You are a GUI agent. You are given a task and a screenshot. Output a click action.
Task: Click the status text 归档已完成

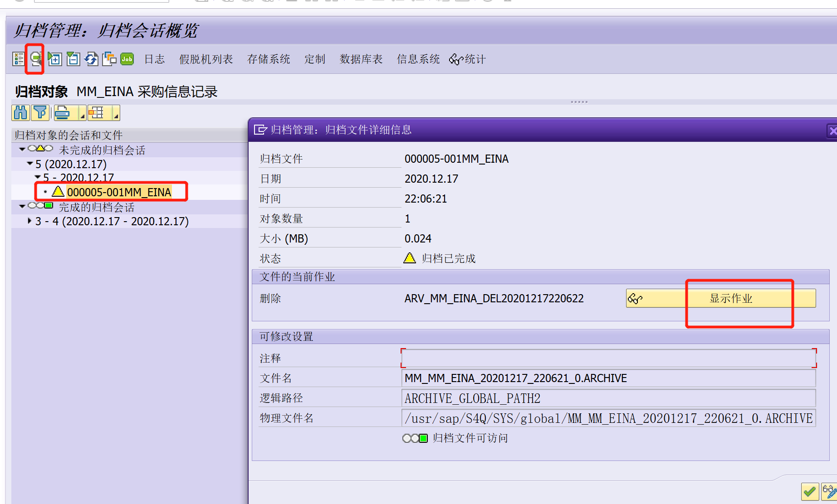[x=449, y=258]
